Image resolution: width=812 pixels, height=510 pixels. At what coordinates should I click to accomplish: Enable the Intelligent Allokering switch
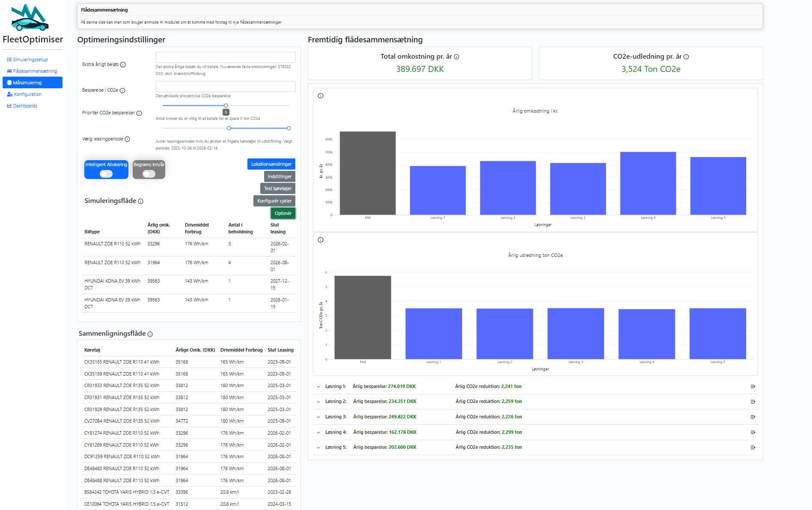click(x=106, y=174)
